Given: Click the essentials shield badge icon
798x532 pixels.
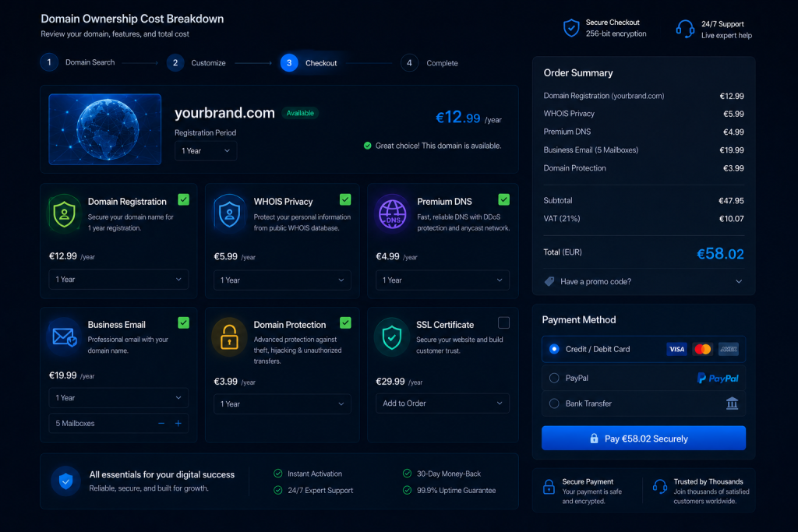Looking at the screenshot, I should 65,481.
